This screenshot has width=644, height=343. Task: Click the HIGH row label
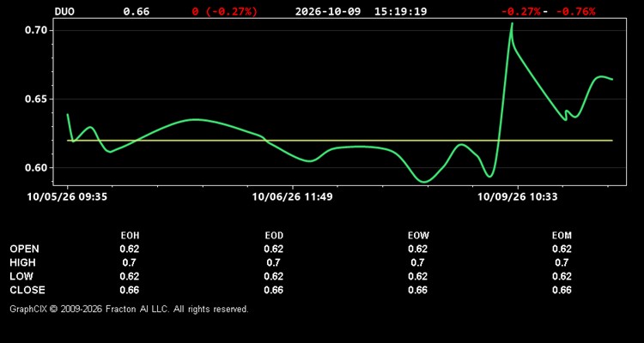[x=22, y=262]
